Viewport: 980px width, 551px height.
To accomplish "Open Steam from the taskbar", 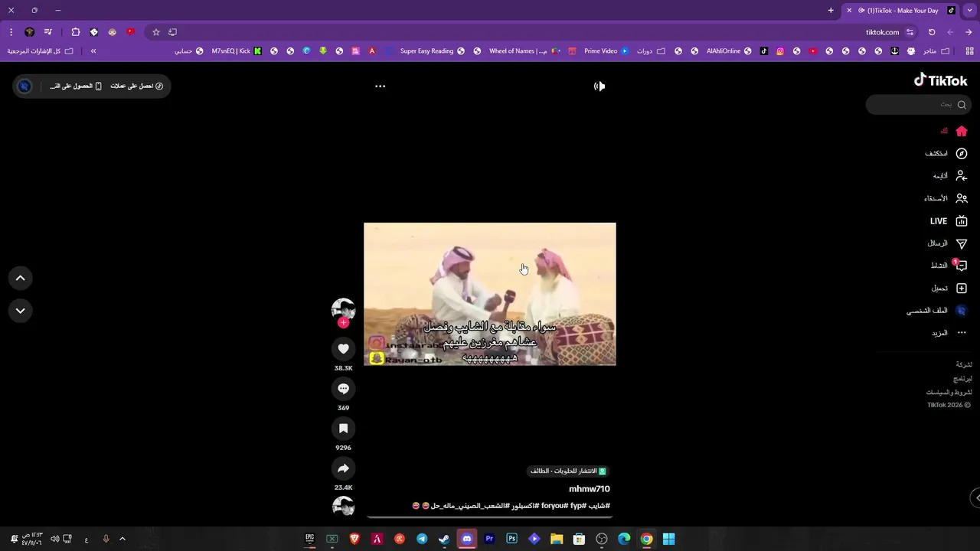I will [x=444, y=539].
